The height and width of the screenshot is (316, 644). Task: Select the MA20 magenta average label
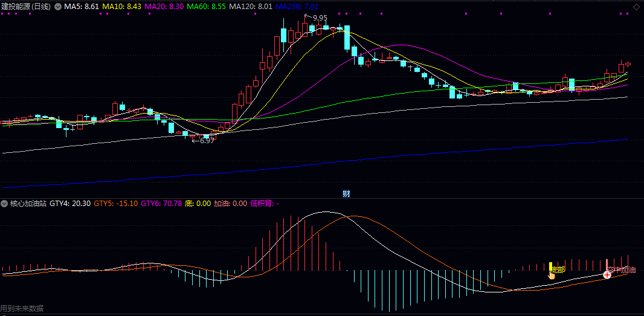point(165,6)
